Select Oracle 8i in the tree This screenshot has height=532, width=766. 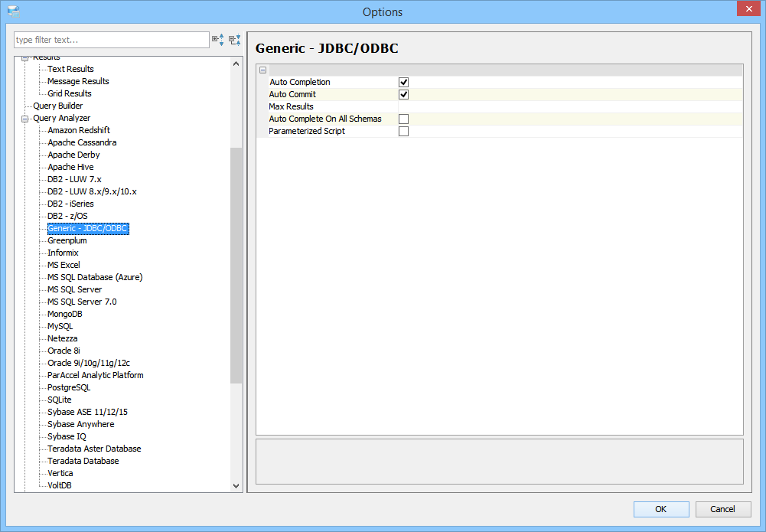tap(64, 351)
